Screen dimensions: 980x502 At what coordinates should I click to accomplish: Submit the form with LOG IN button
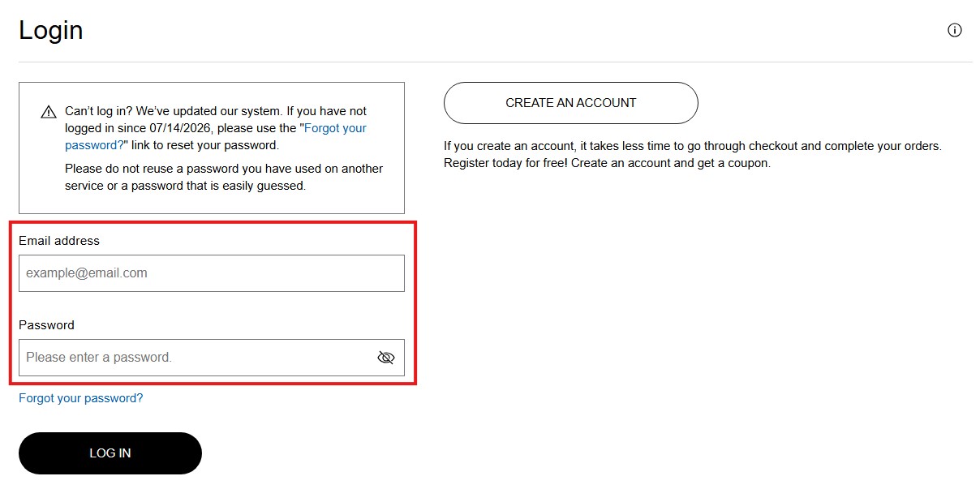tap(110, 453)
